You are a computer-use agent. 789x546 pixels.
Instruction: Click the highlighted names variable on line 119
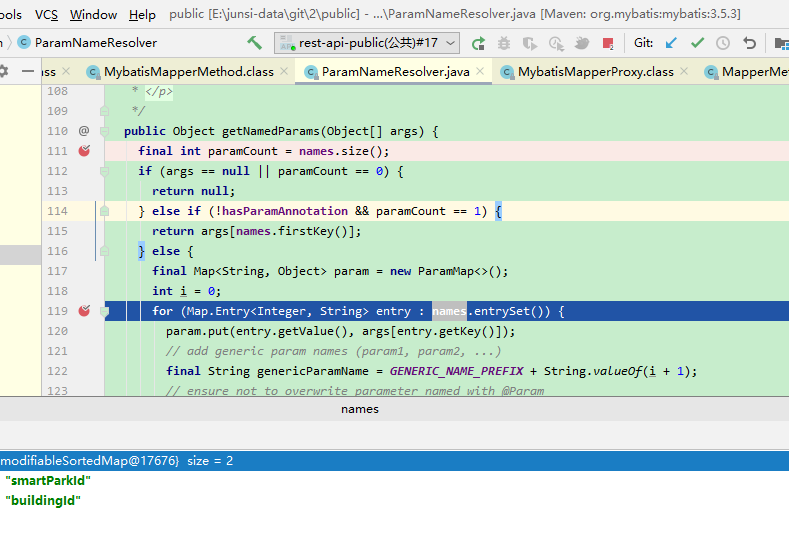pyautogui.click(x=449, y=311)
